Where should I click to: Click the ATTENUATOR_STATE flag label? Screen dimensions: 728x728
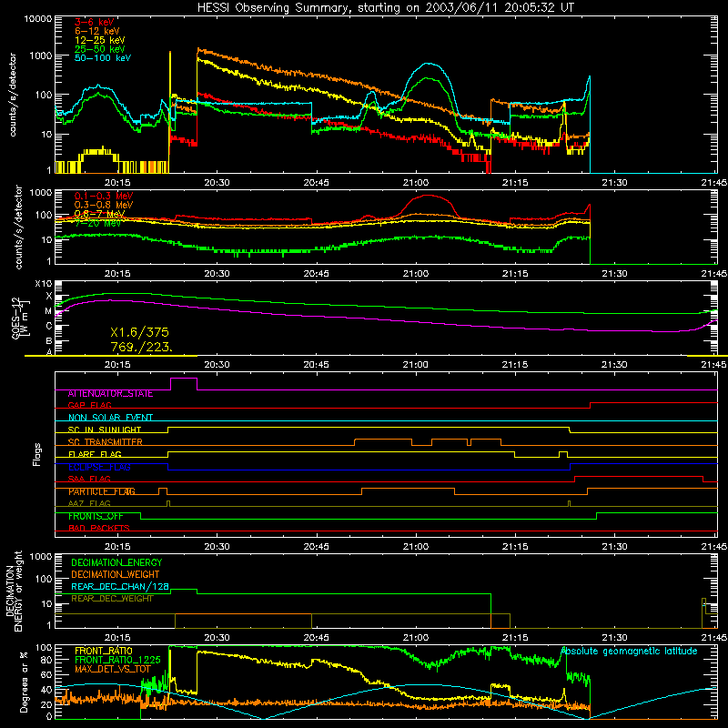110,394
